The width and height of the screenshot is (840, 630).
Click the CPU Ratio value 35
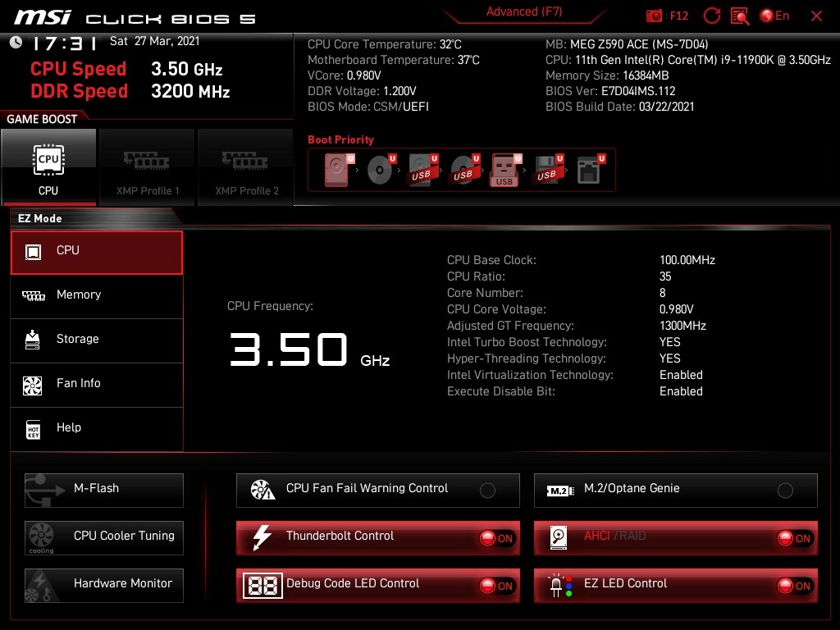click(665, 276)
